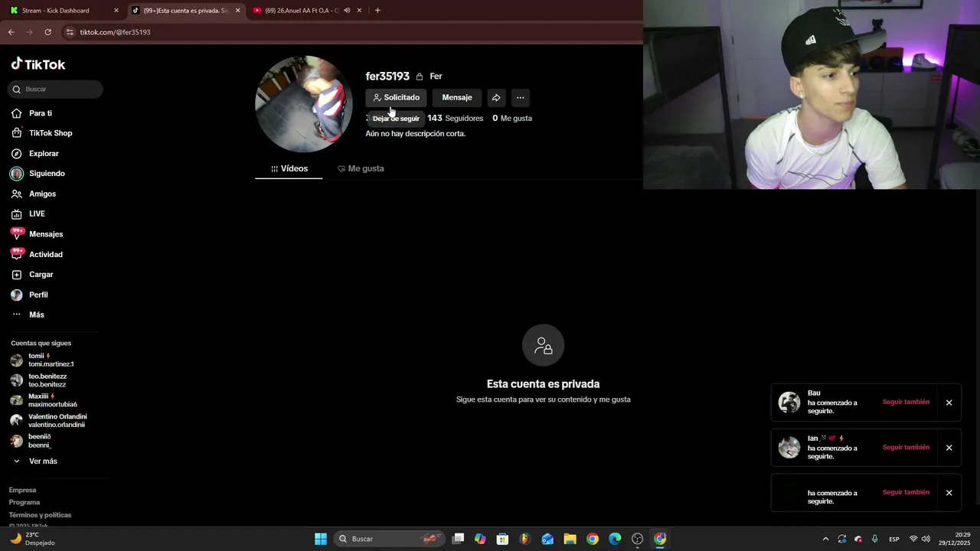Viewport: 980px width, 551px height.
Task: Open Task View on taskbar
Action: [x=458, y=539]
